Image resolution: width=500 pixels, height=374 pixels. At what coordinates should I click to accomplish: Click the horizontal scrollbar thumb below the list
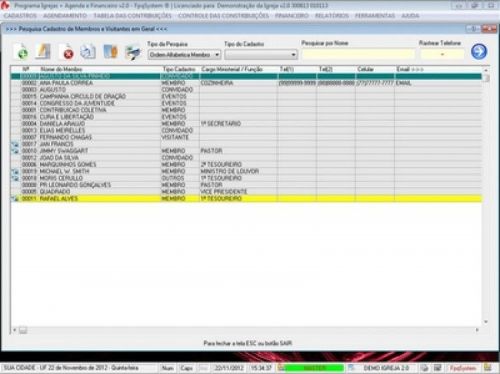[23, 330]
